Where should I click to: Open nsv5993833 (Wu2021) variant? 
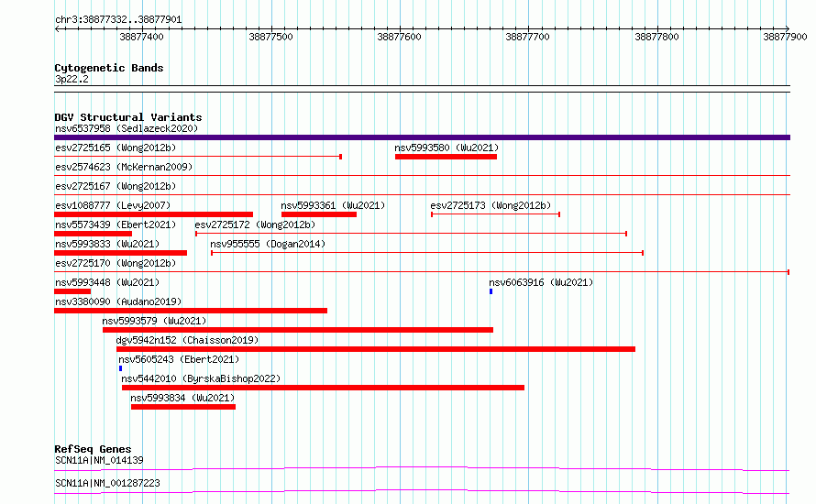coord(107,244)
